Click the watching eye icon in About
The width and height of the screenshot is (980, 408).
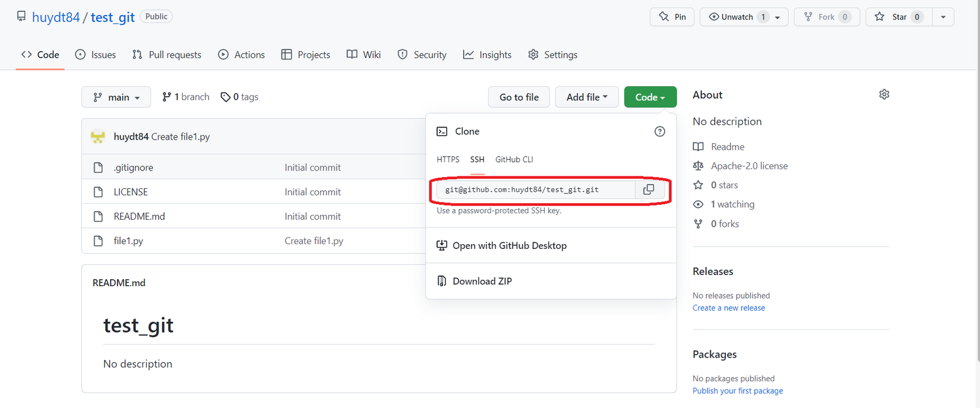click(x=698, y=204)
